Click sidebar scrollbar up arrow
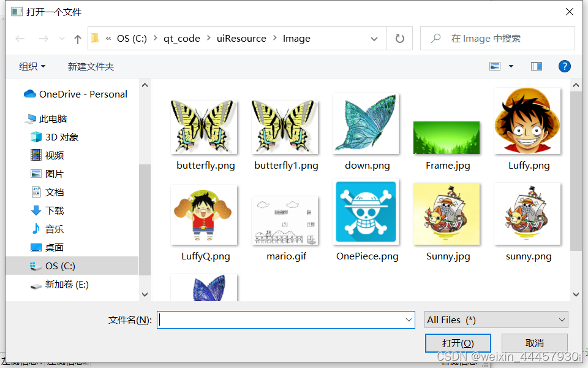 [x=145, y=85]
